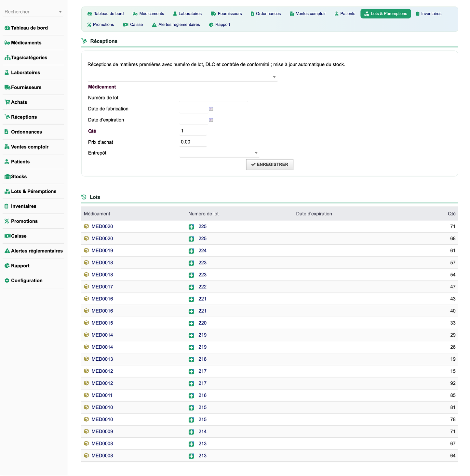Click the Rapport pie chart icon in sidebar
Screen dimensions: 470x476
[x=7, y=266]
